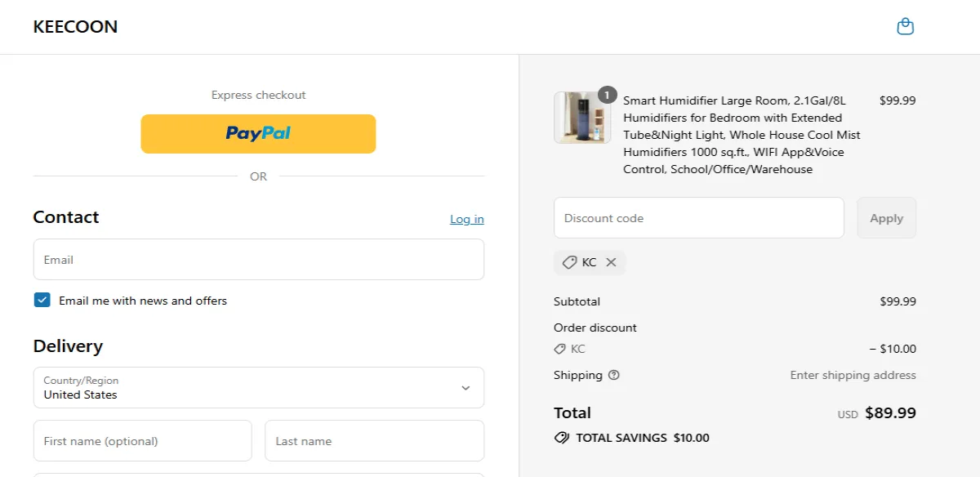Open the Log in link
Viewport: 980px width, 477px height.
466,219
